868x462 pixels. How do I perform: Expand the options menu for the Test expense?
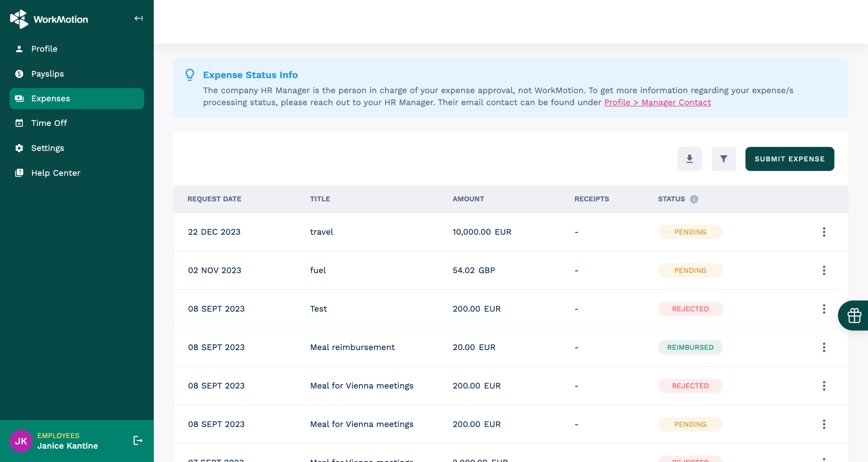point(824,309)
